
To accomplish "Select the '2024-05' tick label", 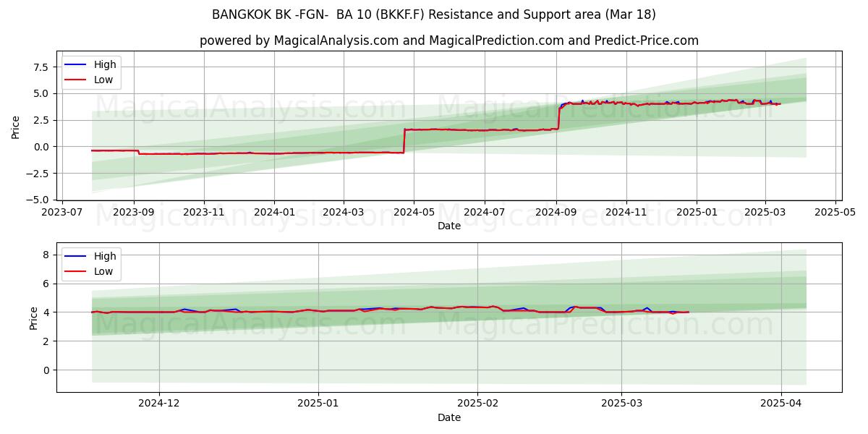I will (x=413, y=213).
